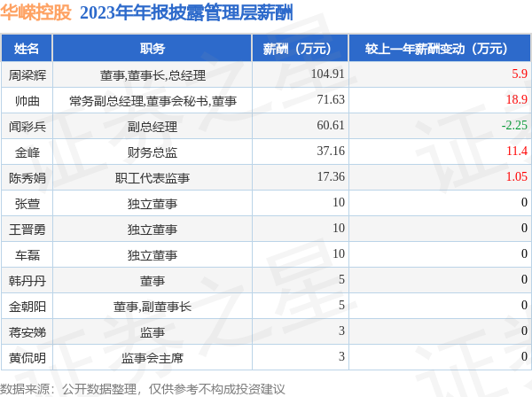
Task: Click salary 5 in 金朝阳's row
Action: coord(341,305)
